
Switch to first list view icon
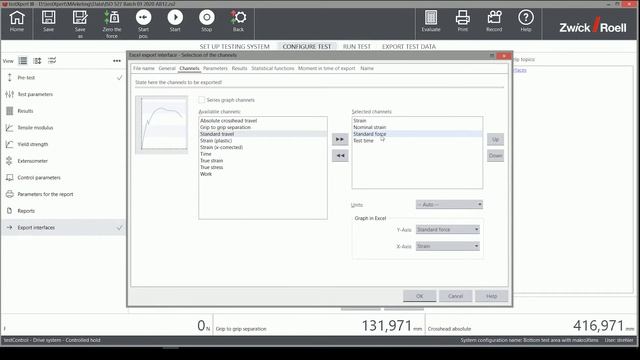coord(23,61)
